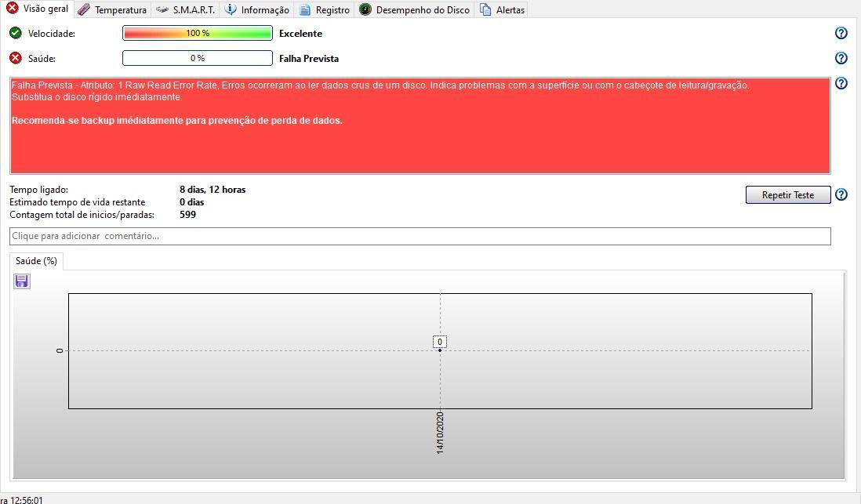This screenshot has width=861, height=504.
Task: Open the Visão geral tab
Action: point(38,9)
